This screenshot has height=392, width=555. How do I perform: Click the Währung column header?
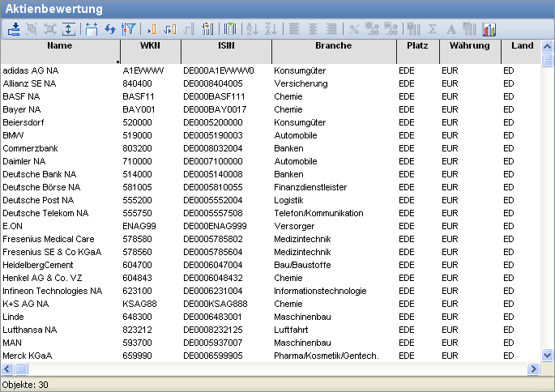coord(469,46)
